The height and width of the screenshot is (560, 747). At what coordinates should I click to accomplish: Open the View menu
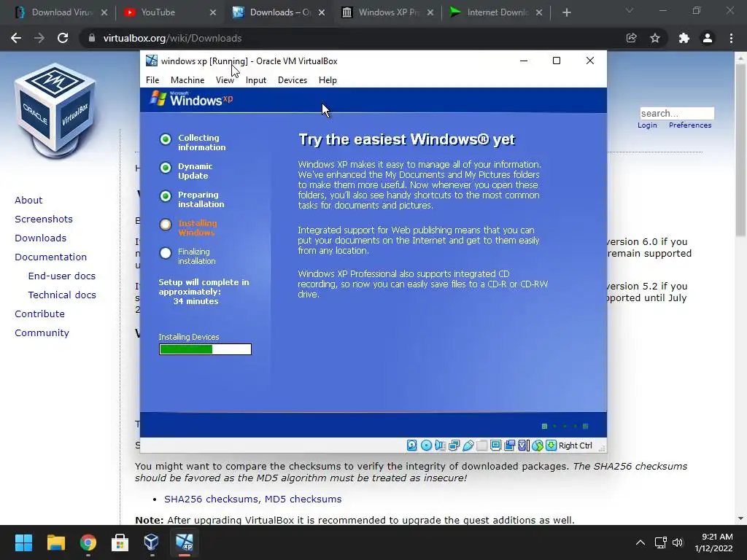tap(225, 80)
